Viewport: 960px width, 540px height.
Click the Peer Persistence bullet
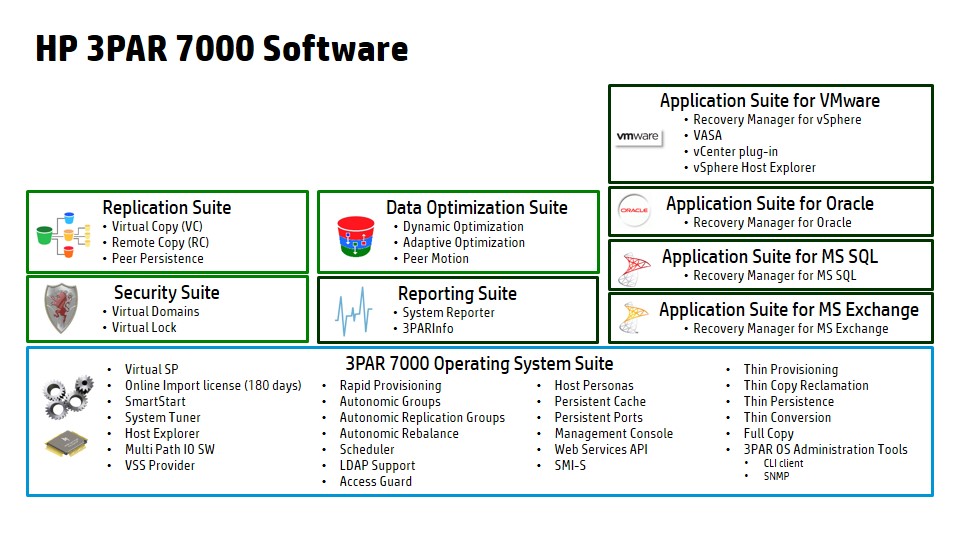click(x=157, y=258)
